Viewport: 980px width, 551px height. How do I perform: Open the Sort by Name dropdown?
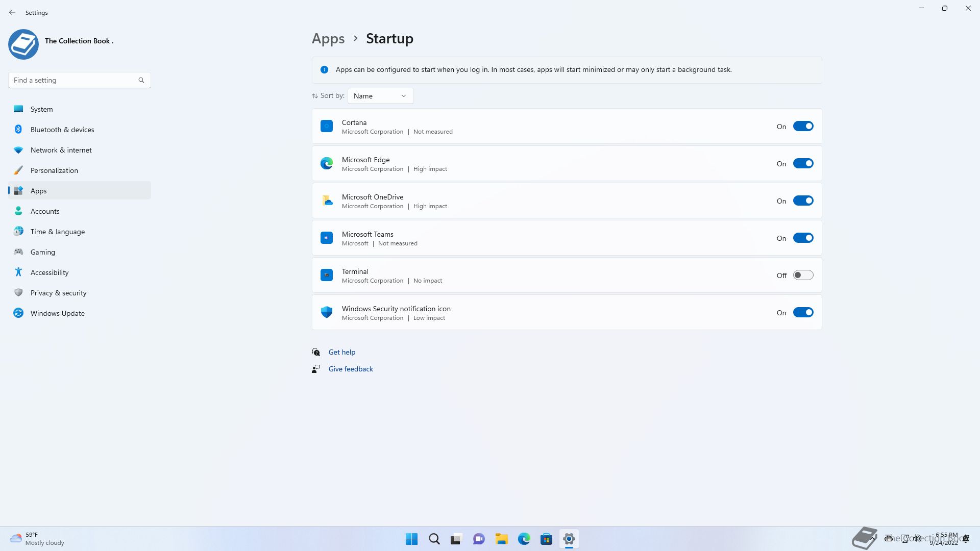click(380, 96)
